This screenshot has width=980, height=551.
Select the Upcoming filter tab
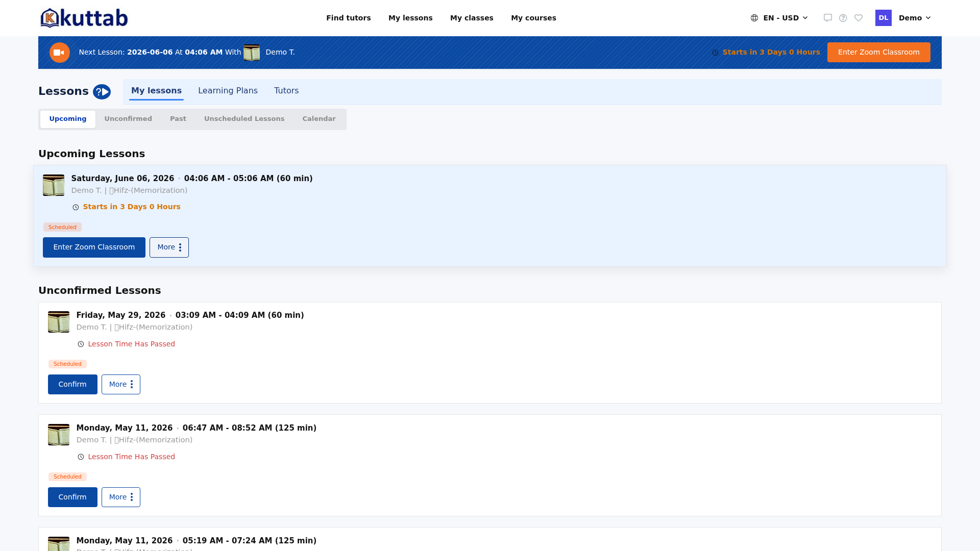[68, 119]
